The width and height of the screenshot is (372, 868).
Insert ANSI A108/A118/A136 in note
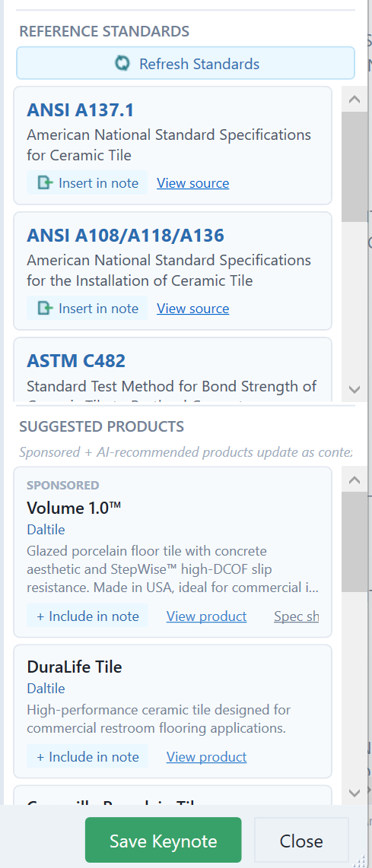[87, 308]
